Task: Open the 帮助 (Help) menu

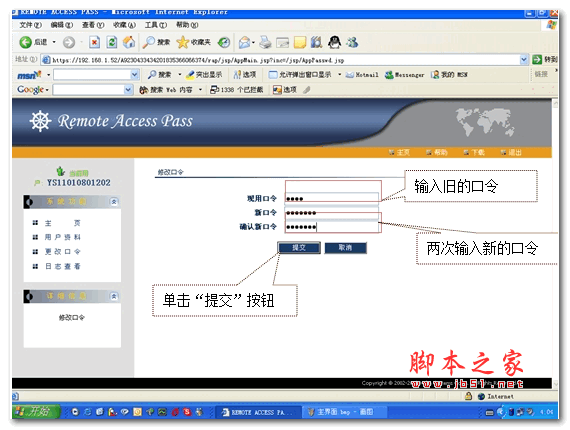Action: coord(187,25)
